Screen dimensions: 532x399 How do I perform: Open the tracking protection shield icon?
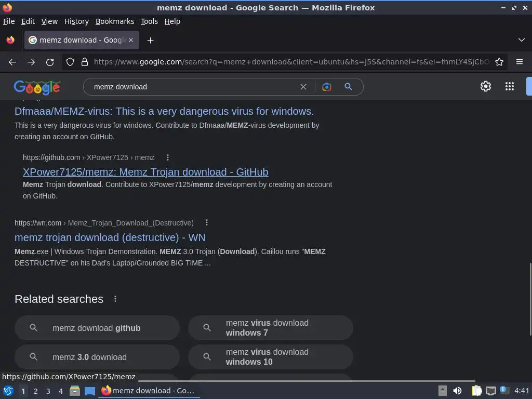pos(70,62)
